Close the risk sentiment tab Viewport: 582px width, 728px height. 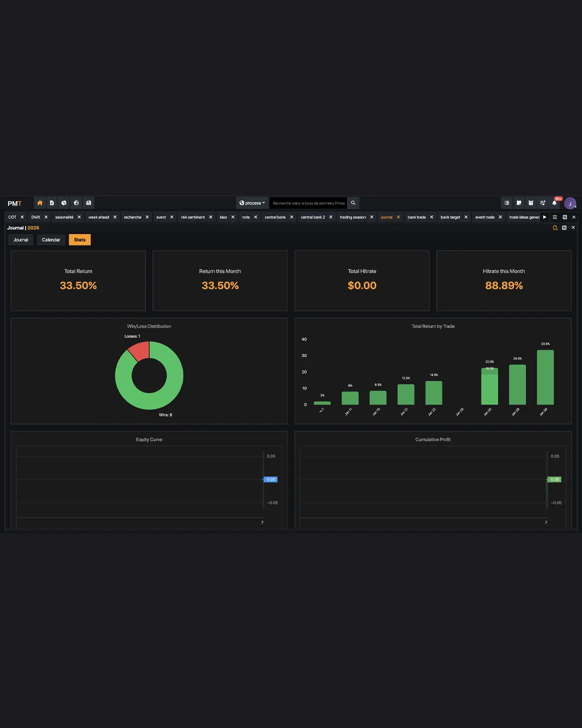(x=211, y=217)
